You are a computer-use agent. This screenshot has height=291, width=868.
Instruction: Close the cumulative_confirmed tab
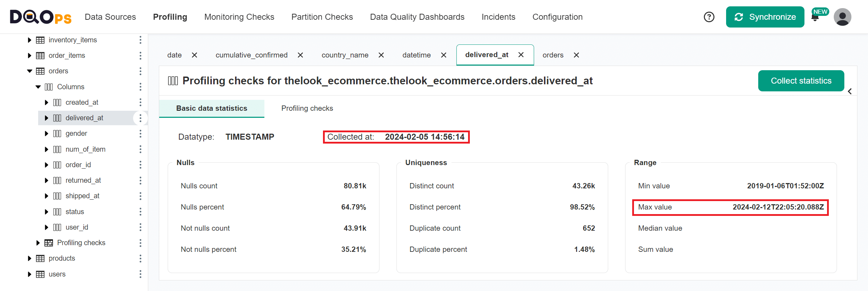300,55
